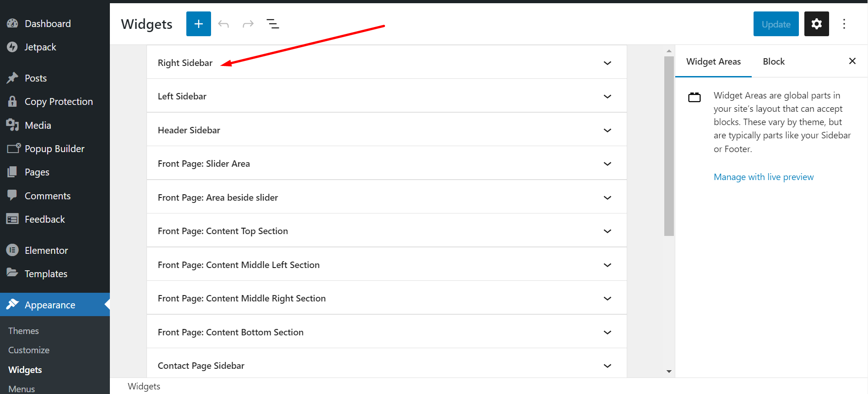This screenshot has width=868, height=394.
Task: Expand the Header Sidebar chevron
Action: point(607,131)
